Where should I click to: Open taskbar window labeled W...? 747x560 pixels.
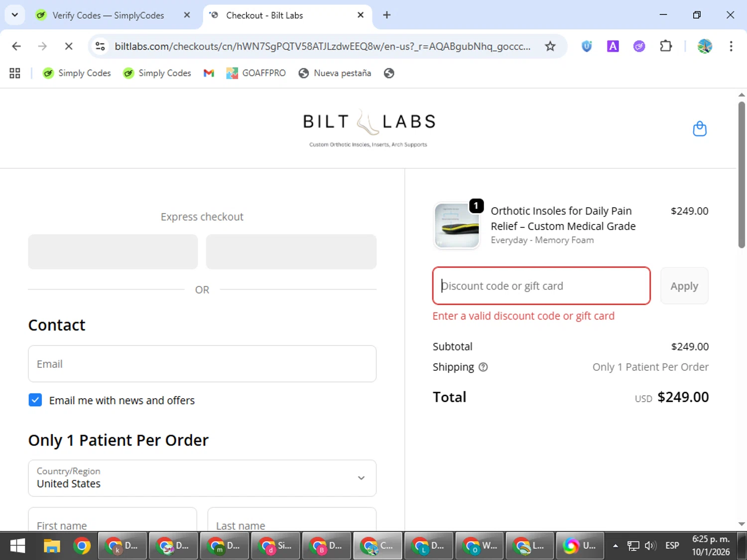[x=480, y=546]
